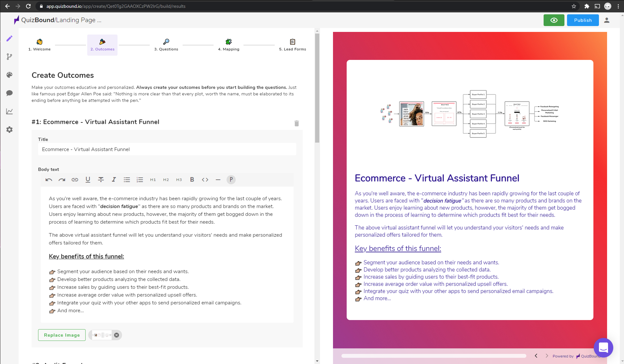Insert a numbered list

140,180
